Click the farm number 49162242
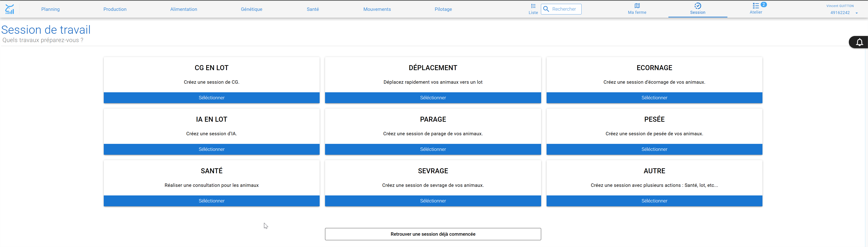Screen dimensions: 868x247 (x=840, y=13)
